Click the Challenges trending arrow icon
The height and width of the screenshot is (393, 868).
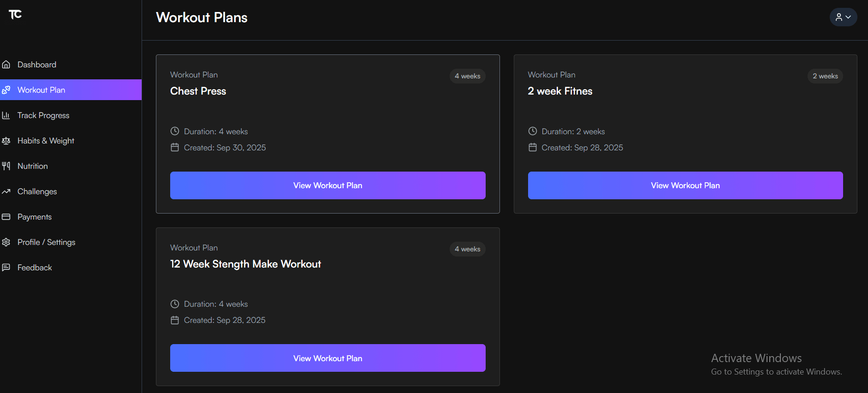(x=6, y=191)
